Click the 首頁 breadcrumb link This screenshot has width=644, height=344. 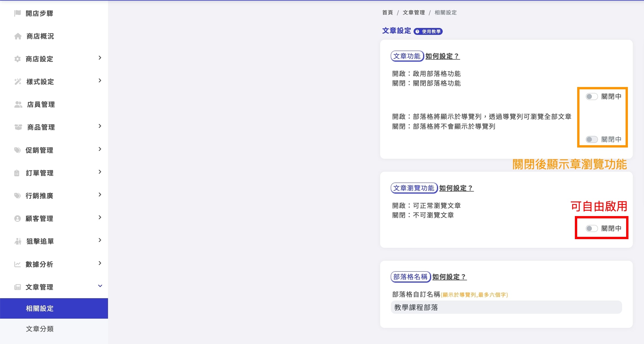(387, 12)
